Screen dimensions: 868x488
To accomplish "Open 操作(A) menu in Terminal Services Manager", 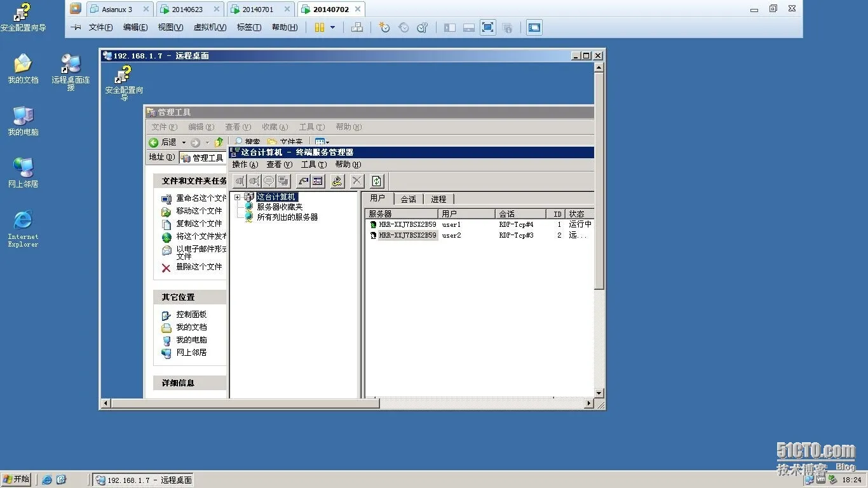I will (245, 165).
